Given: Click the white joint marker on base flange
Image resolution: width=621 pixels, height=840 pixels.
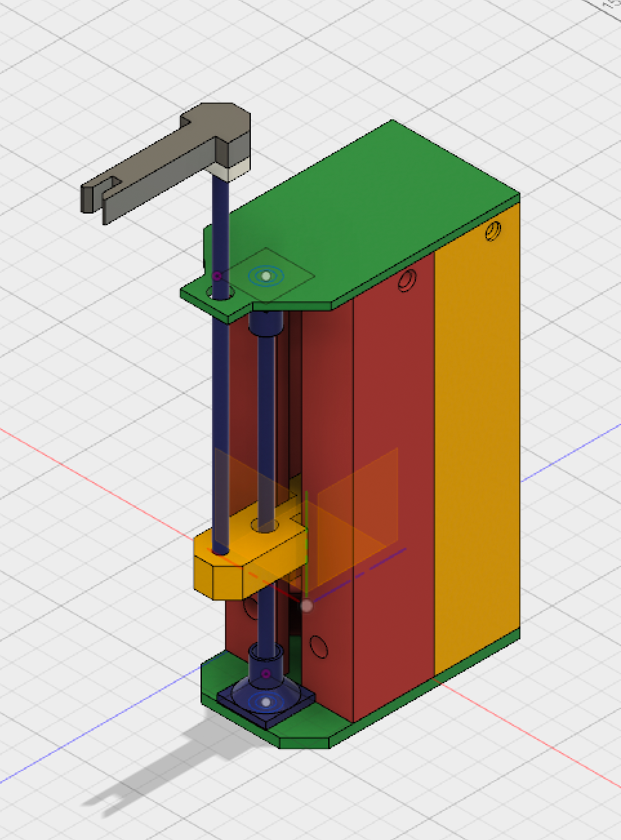Looking at the screenshot, I should point(266,702).
